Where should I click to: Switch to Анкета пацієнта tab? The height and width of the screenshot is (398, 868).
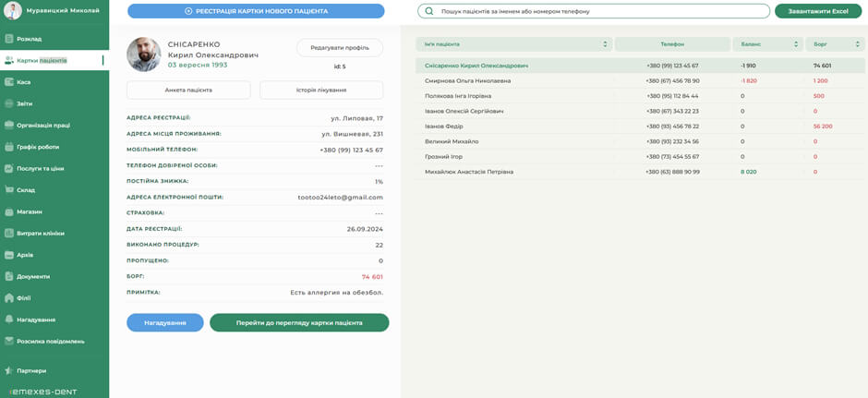[x=188, y=90]
